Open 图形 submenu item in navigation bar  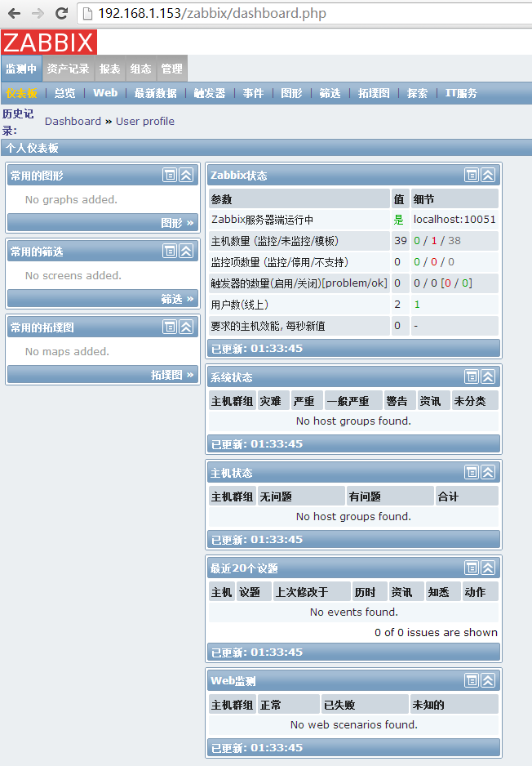tap(291, 93)
